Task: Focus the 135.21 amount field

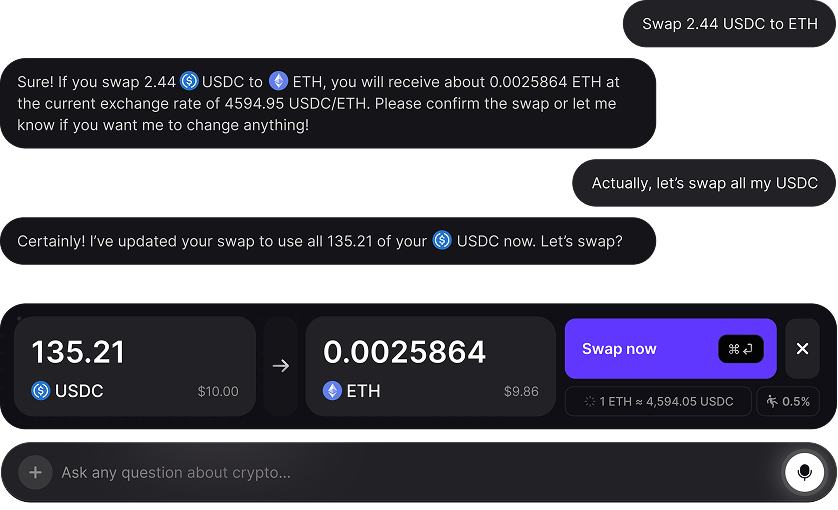Action: (79, 352)
